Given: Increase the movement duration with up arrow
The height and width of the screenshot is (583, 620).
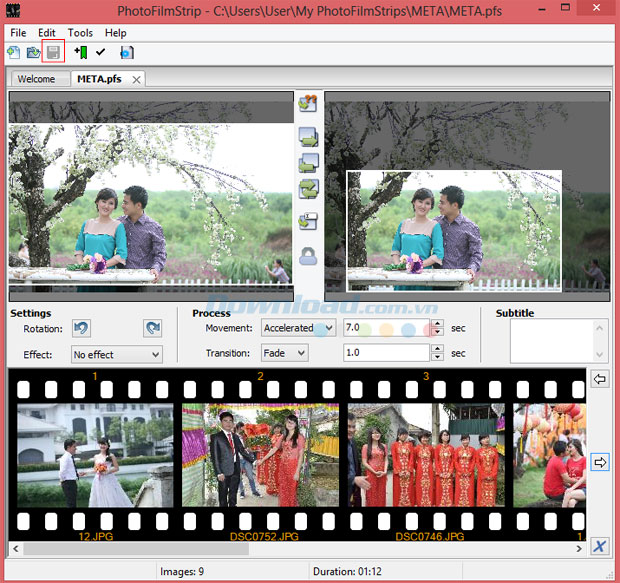Looking at the screenshot, I should coord(437,323).
